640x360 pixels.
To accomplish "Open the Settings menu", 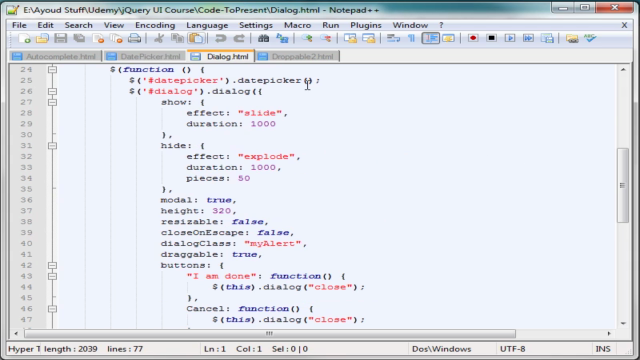I will (256, 25).
